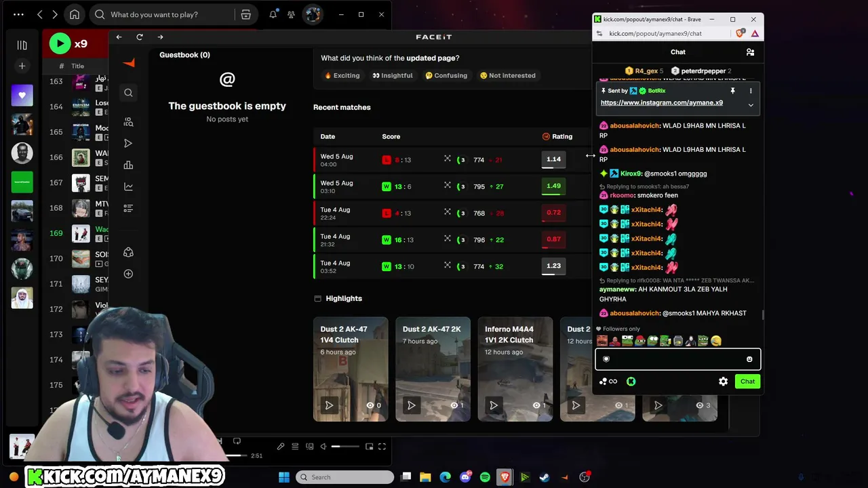Go forward in Spotify navigation
This screenshot has height=488, width=868.
[x=55, y=14]
